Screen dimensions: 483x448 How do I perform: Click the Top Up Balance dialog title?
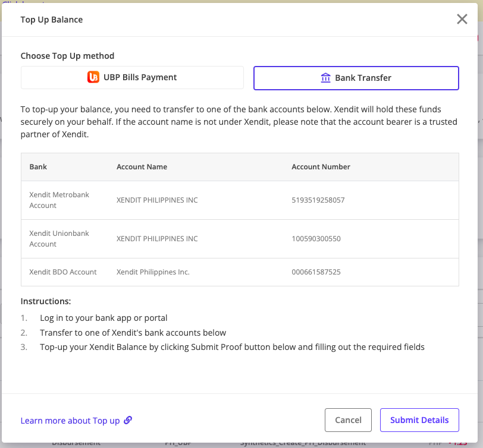(x=52, y=20)
